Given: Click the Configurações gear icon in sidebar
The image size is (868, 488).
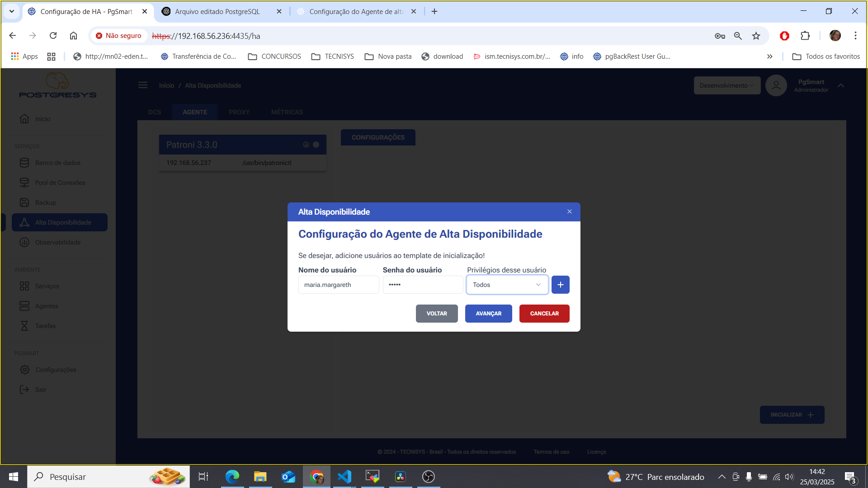Looking at the screenshot, I should (24, 370).
